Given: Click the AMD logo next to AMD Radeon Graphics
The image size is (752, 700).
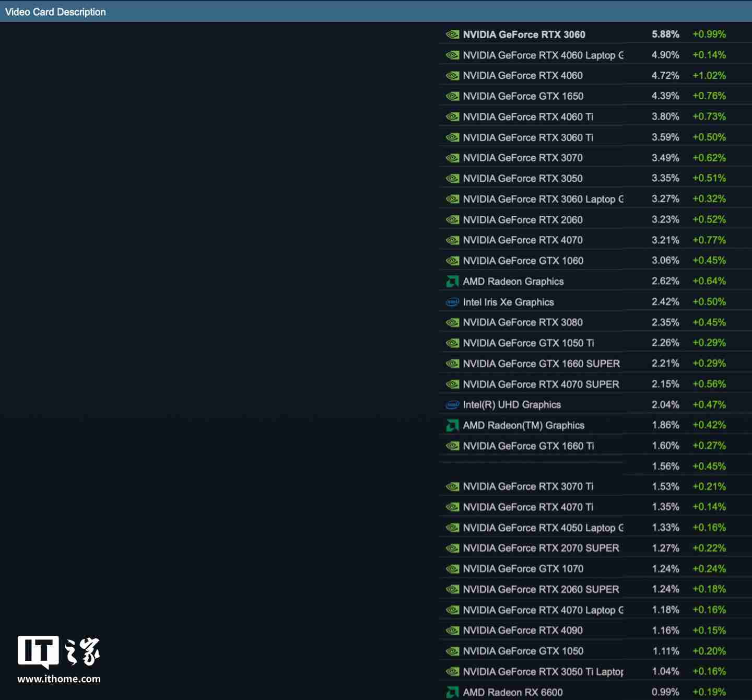Looking at the screenshot, I should click(x=452, y=282).
